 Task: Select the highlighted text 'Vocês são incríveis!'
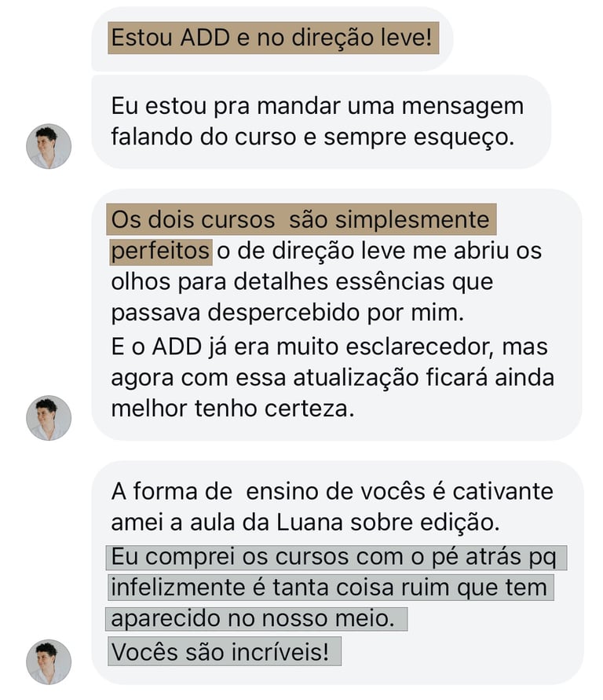[225, 651]
